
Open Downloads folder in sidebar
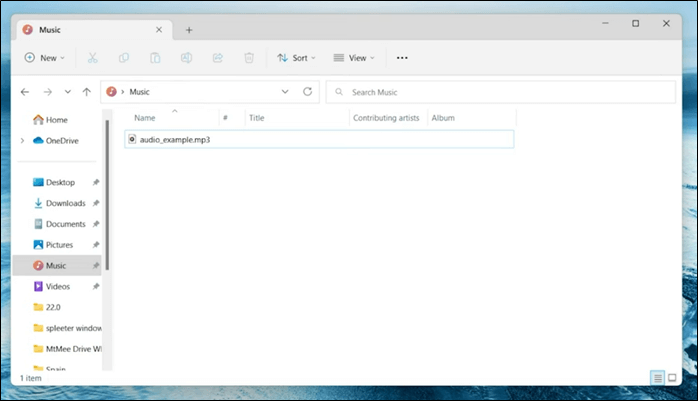coord(65,203)
